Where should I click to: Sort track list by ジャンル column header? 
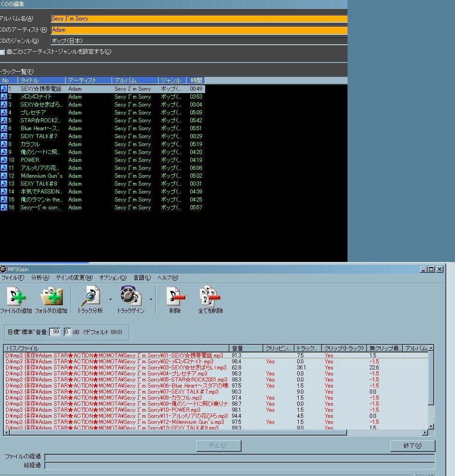coord(172,80)
